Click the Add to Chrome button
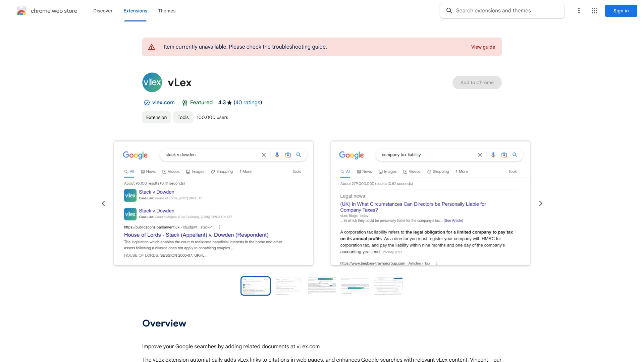 tap(477, 82)
